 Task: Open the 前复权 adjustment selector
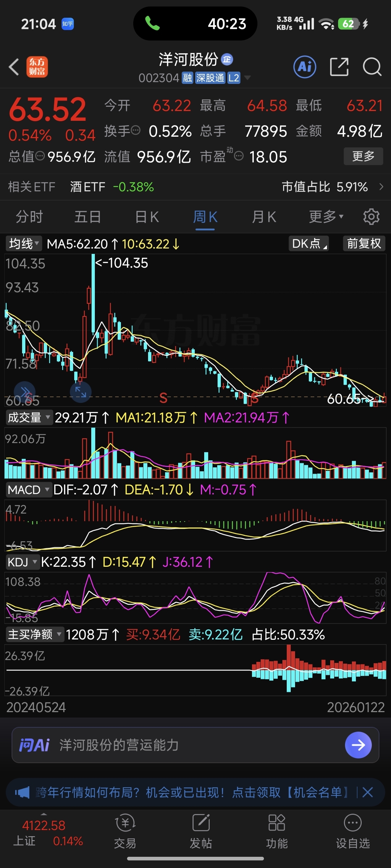click(364, 244)
